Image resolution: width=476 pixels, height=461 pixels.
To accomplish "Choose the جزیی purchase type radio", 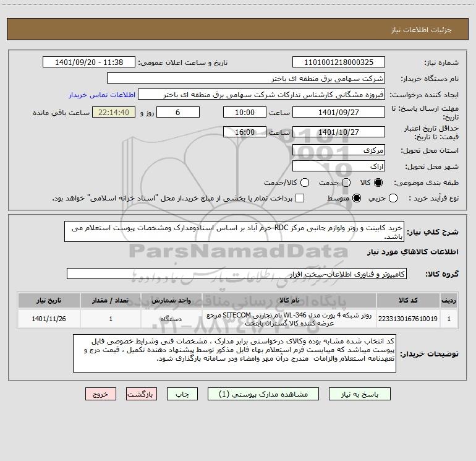I will pyautogui.click(x=393, y=198).
